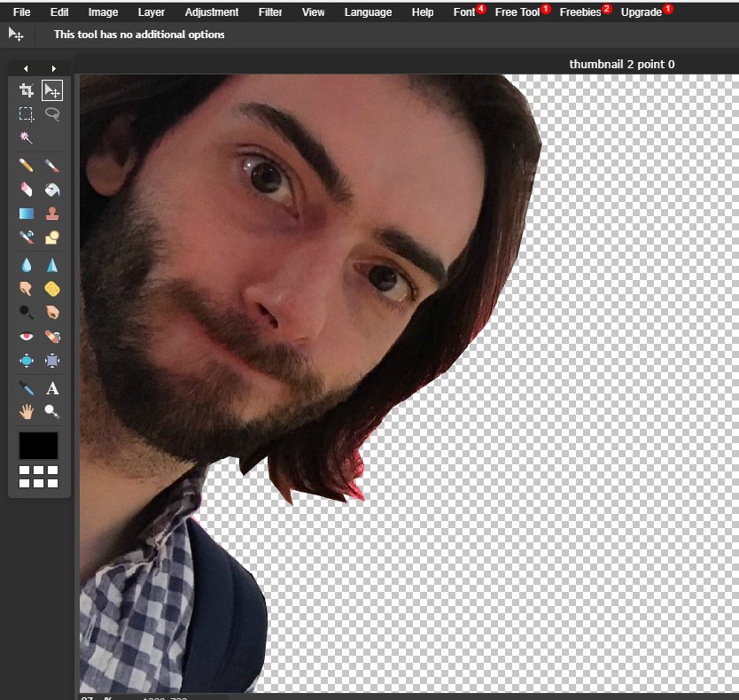Screen dimensions: 739x700
Task: Open the Filter menu
Action: 270,12
